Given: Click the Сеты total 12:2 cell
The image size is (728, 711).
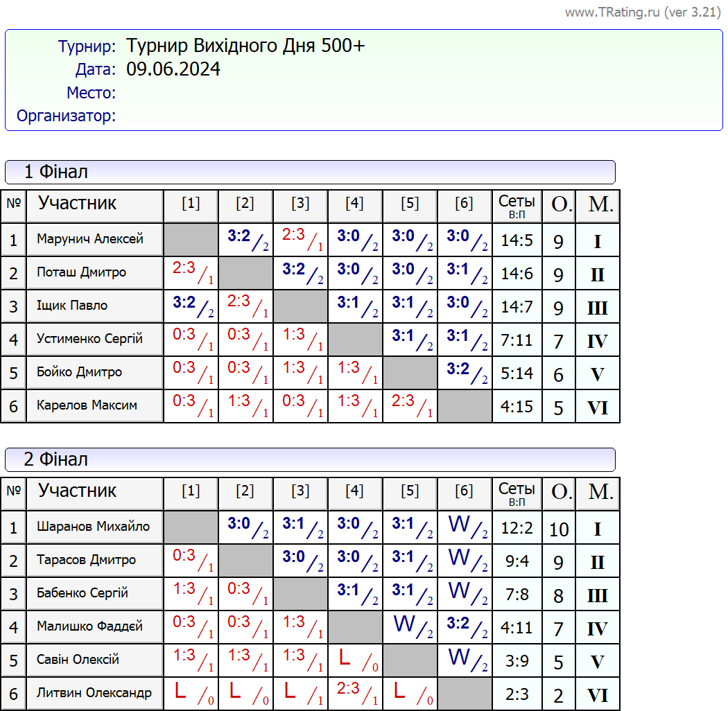Looking at the screenshot, I should (x=517, y=529).
